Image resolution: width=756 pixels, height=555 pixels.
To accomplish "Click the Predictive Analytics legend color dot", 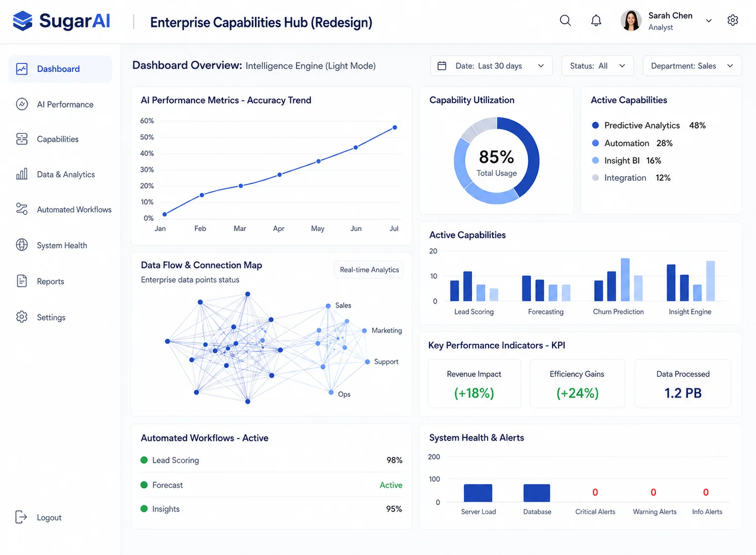I will (595, 125).
